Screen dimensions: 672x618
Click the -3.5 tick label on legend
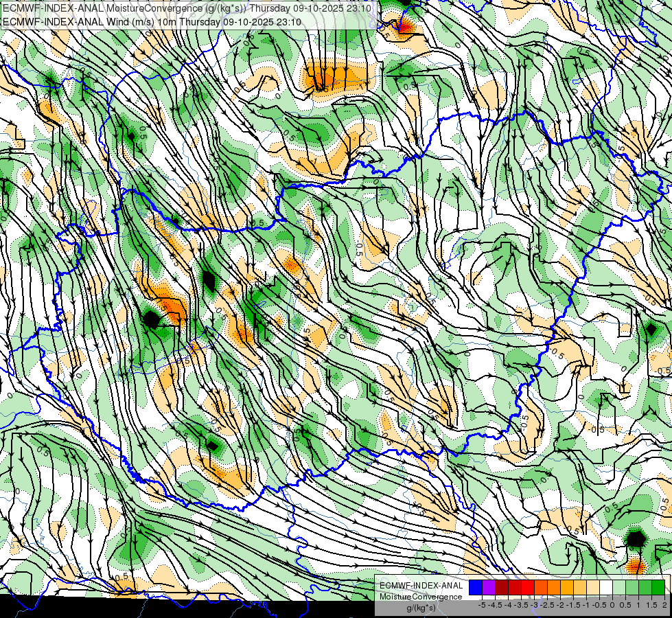[x=521, y=605]
